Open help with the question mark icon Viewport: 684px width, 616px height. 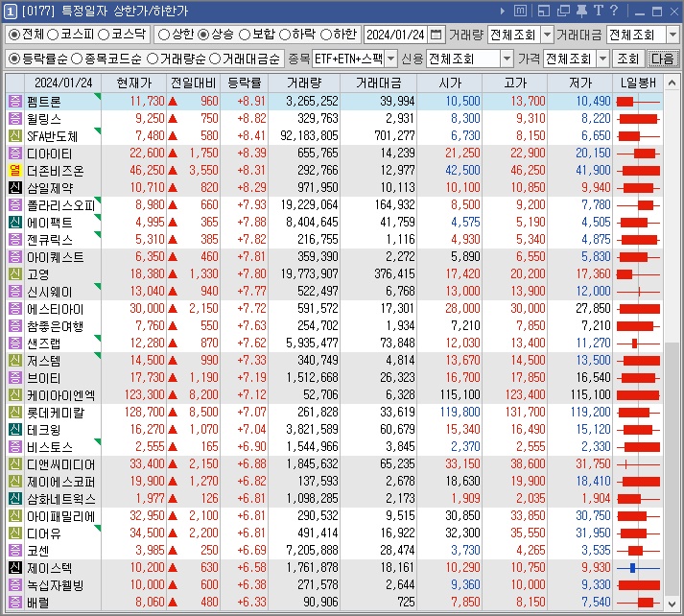click(614, 11)
